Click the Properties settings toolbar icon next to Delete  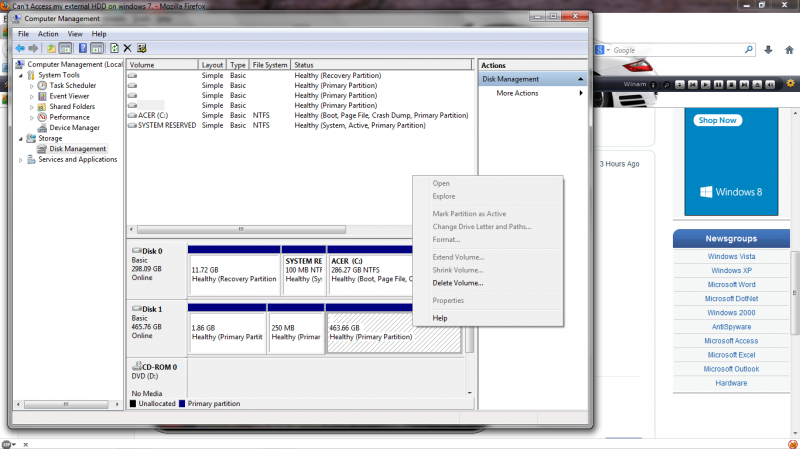(142, 48)
